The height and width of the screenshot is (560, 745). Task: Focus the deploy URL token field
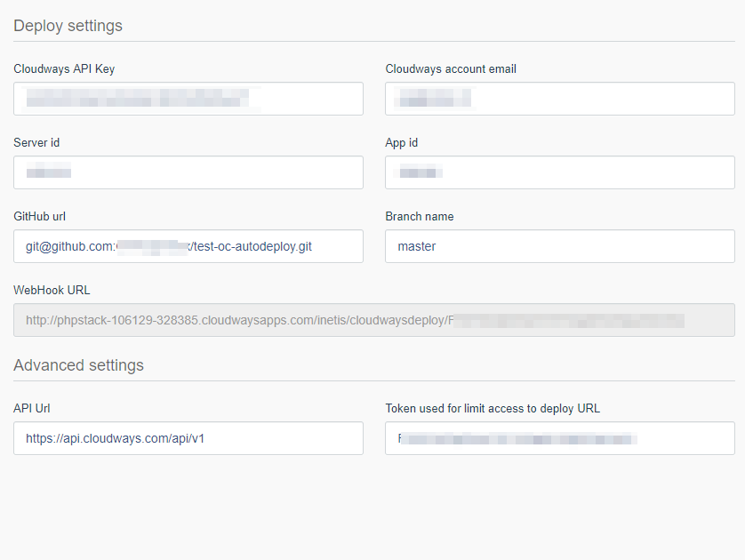click(560, 438)
